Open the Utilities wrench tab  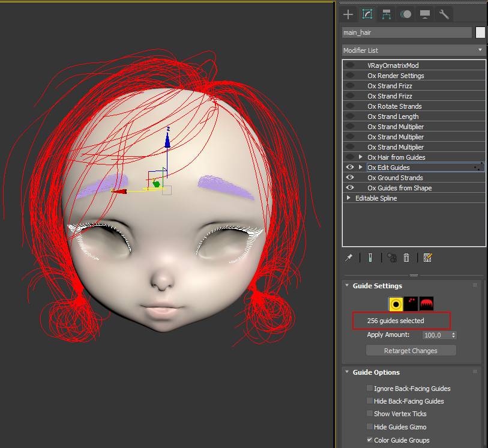pos(444,14)
